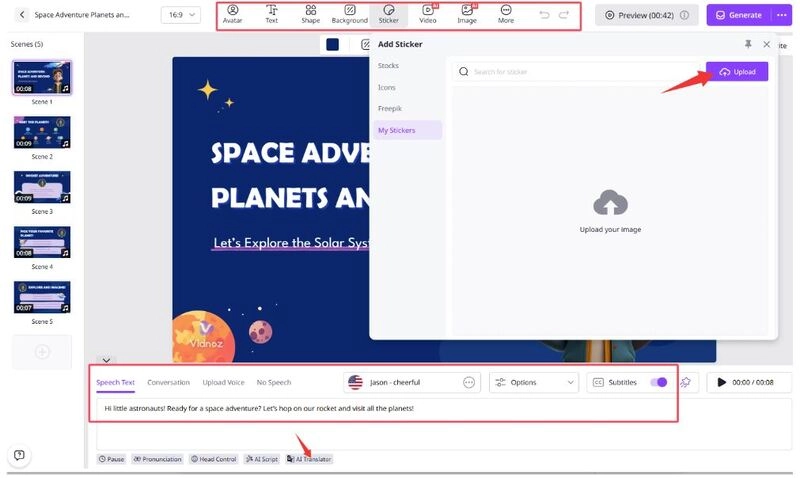This screenshot has width=800, height=478.
Task: Open Head Control settings
Action: 213,459
